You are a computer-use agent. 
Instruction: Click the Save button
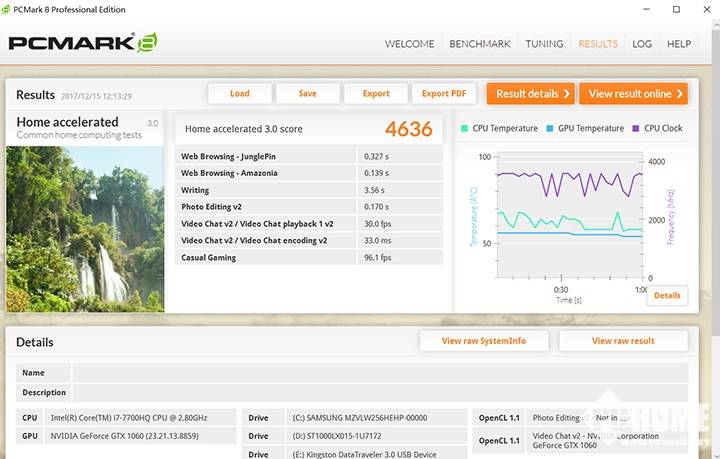(x=308, y=94)
